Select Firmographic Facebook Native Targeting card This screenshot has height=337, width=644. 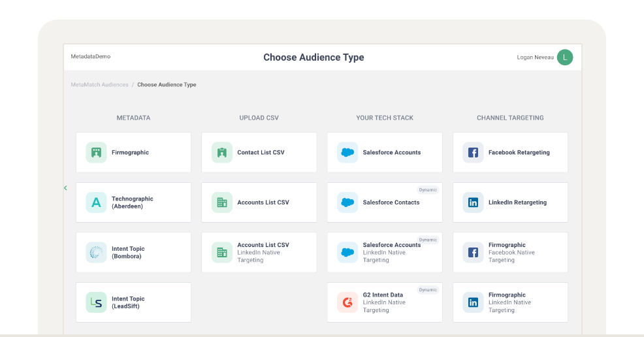pyautogui.click(x=511, y=253)
